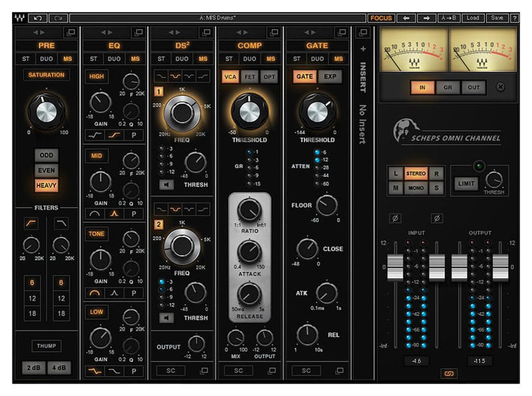Viewport: 532px width, 396px height.
Task: Click DS² band 1 audition speaker icon
Action: coord(166,184)
